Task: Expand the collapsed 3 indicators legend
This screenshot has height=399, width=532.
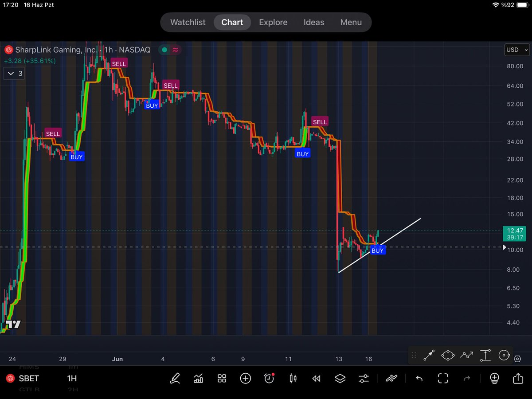Action: [14, 74]
